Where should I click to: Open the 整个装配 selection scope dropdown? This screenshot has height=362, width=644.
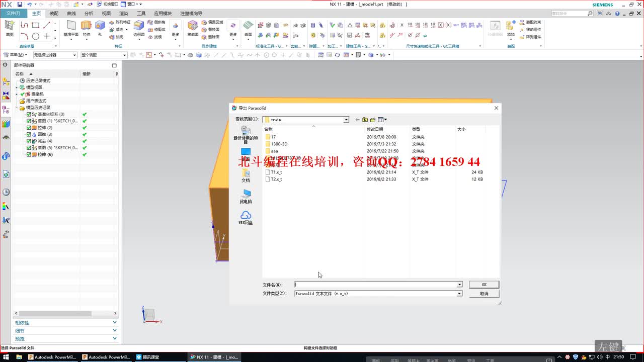pos(103,55)
